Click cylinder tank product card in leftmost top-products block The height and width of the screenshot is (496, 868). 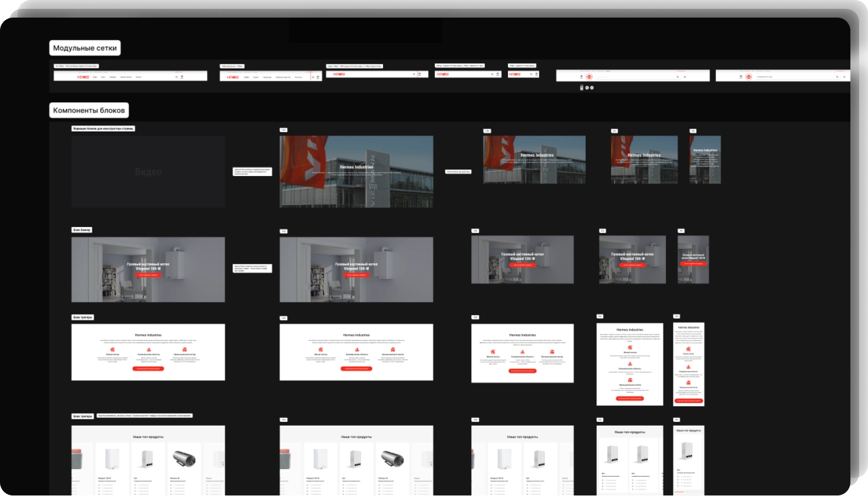tap(184, 469)
